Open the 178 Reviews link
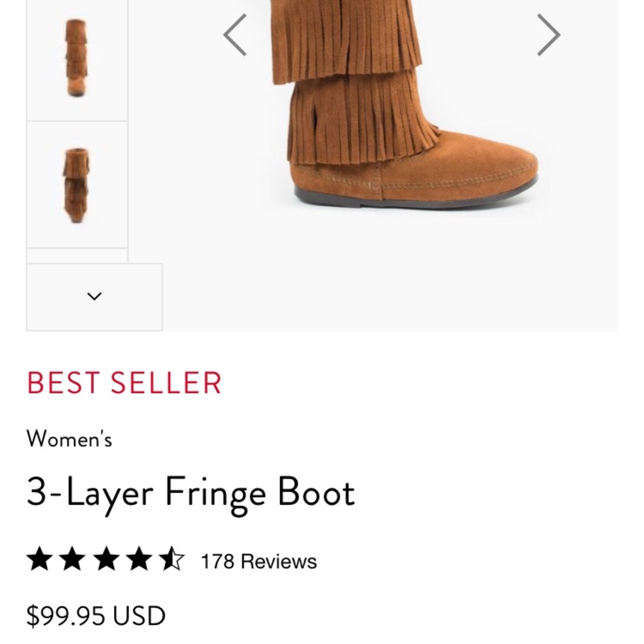The image size is (644, 644). pyautogui.click(x=258, y=561)
